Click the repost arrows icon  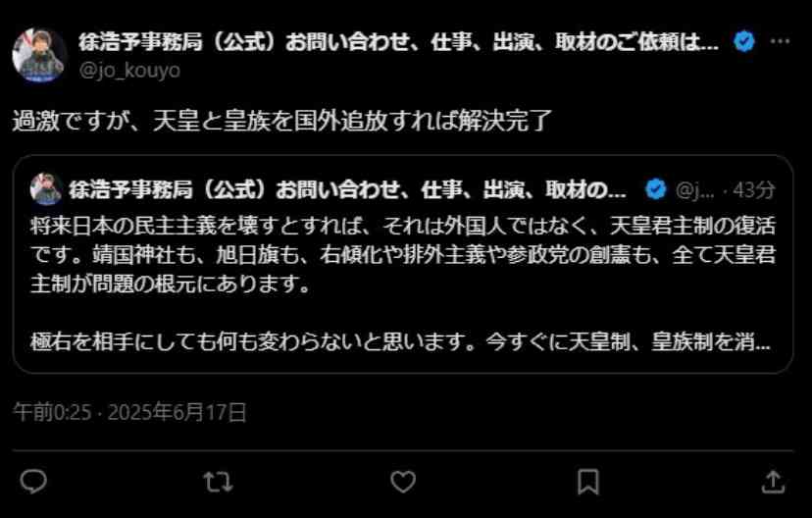[218, 482]
